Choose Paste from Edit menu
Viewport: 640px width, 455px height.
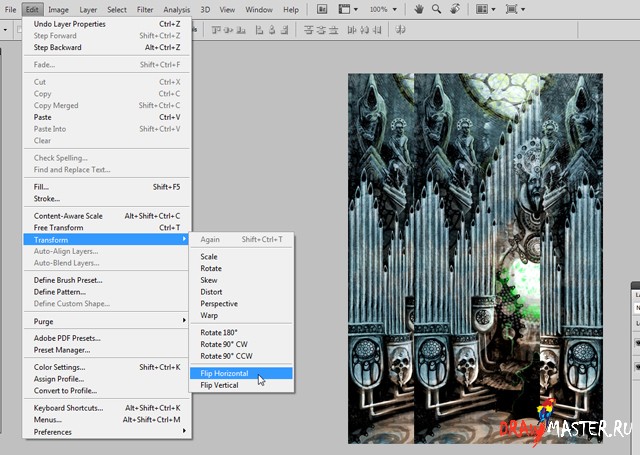(x=107, y=117)
